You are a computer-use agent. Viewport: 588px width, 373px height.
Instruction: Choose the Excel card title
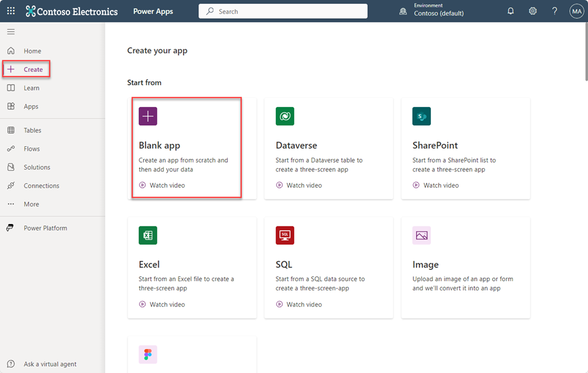click(149, 265)
